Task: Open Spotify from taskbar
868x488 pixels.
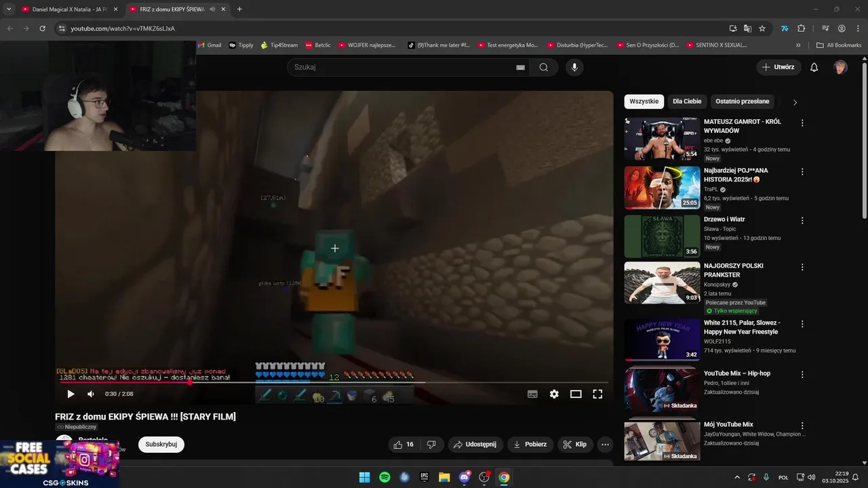Action: tap(384, 477)
